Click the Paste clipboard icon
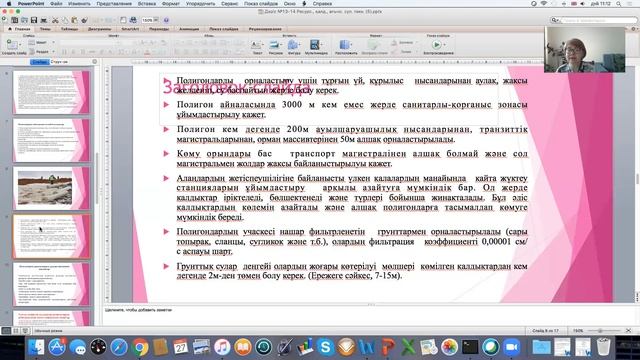Image resolution: width=640 pixels, height=360 pixels. point(75,20)
